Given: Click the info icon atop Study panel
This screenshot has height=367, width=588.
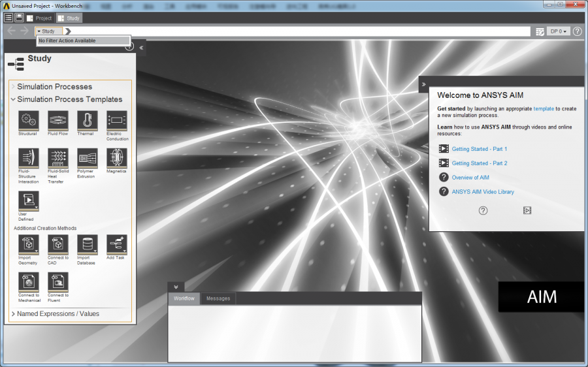Looking at the screenshot, I should (x=129, y=46).
